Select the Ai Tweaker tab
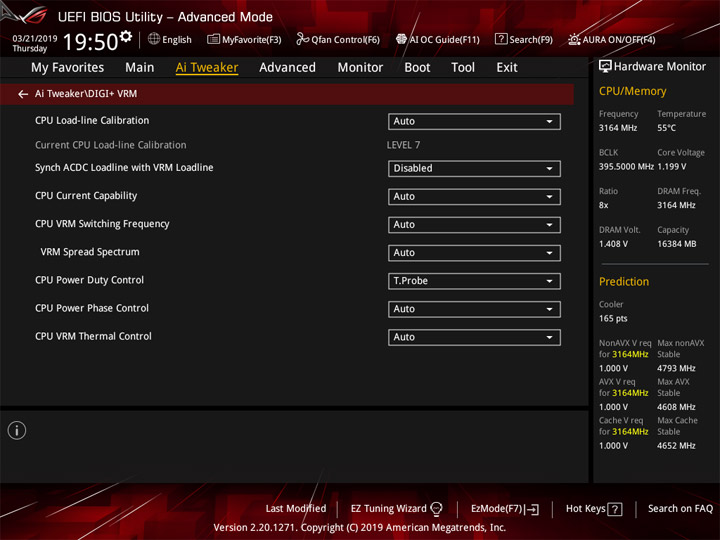Image resolution: width=720 pixels, height=540 pixels. click(x=207, y=68)
